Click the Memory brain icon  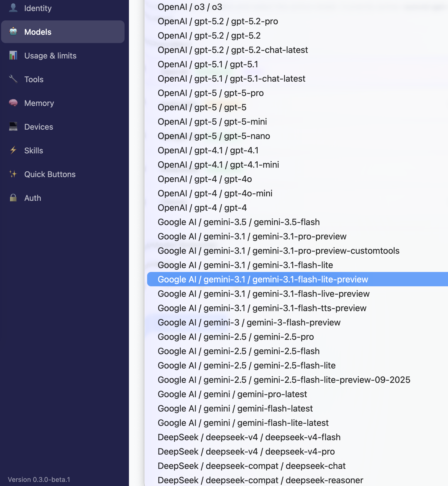tap(13, 103)
